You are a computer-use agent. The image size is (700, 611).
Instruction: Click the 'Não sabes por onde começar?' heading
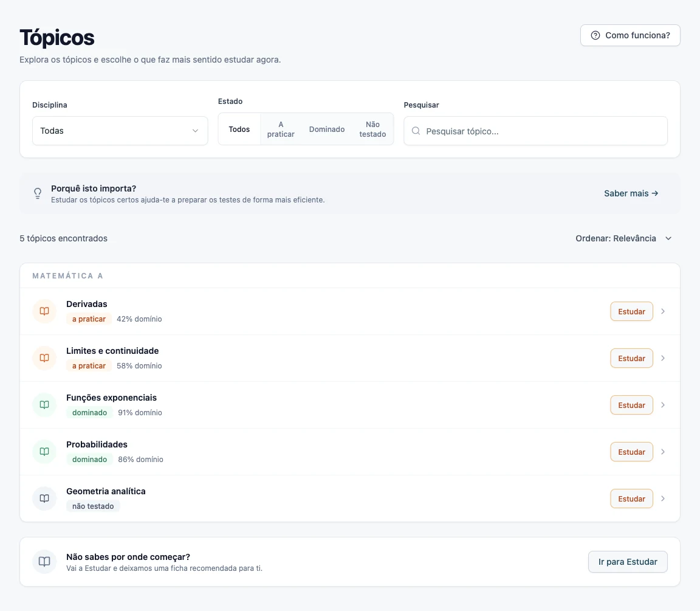click(x=128, y=557)
